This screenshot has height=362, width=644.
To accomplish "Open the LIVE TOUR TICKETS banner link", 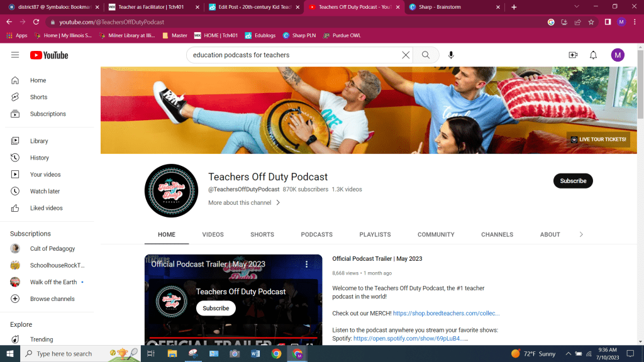I will [599, 140].
